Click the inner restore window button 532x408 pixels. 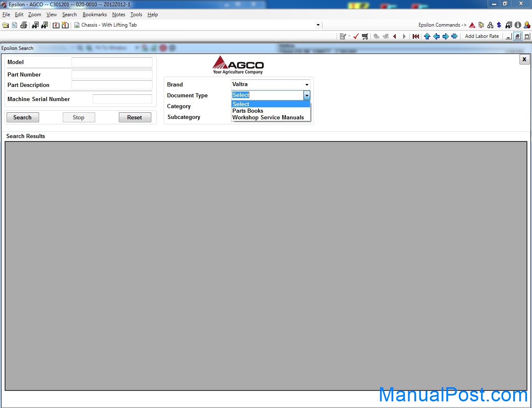(x=517, y=36)
